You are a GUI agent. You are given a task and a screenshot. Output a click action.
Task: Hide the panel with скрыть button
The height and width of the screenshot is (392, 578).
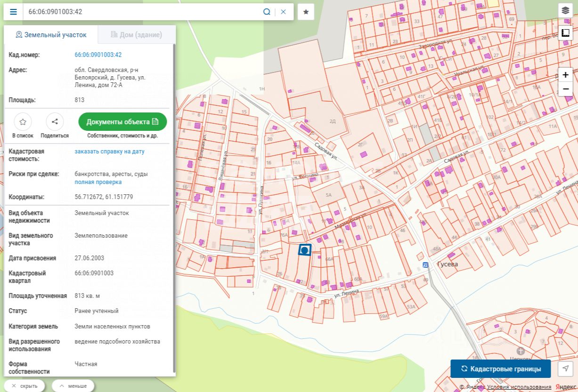click(24, 386)
